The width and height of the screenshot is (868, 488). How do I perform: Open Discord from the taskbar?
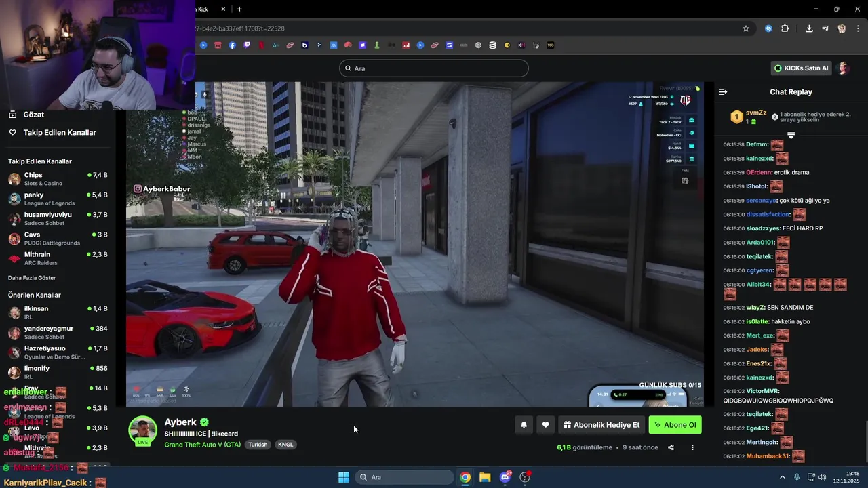(505, 477)
